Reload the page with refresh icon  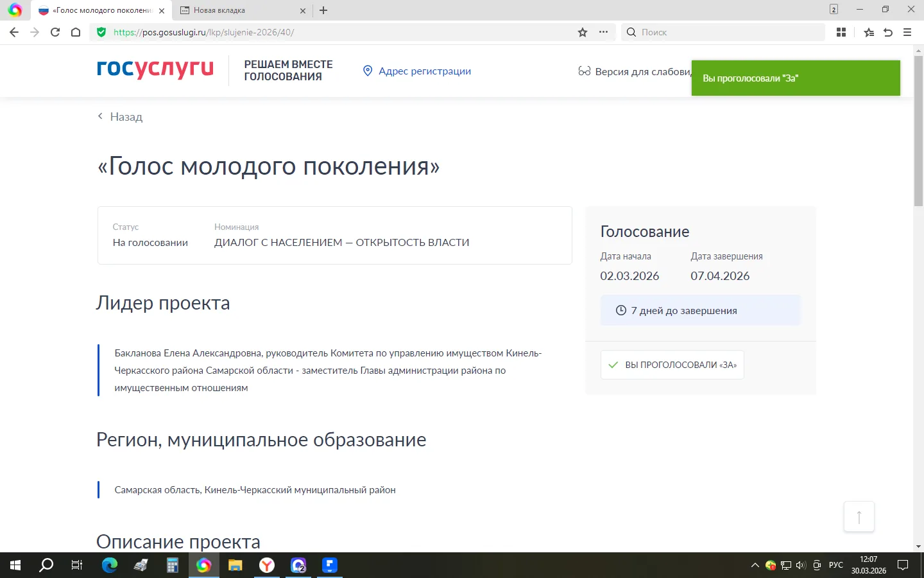tap(55, 32)
